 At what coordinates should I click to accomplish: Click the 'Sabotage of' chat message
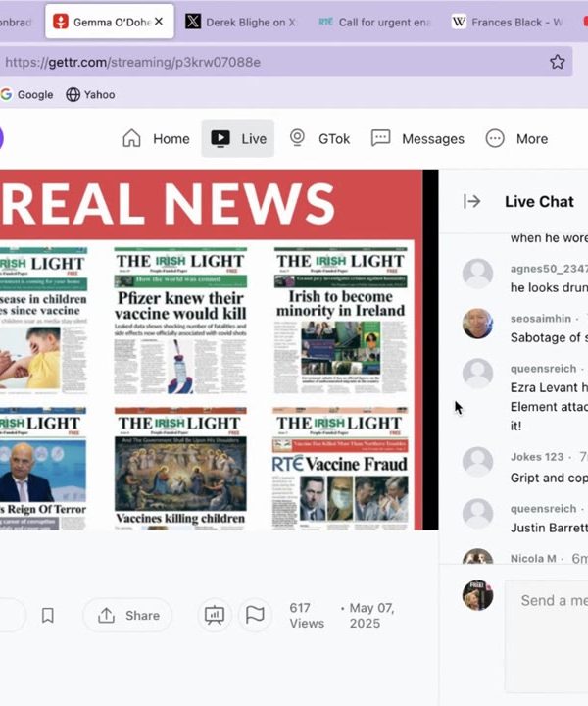(549, 337)
